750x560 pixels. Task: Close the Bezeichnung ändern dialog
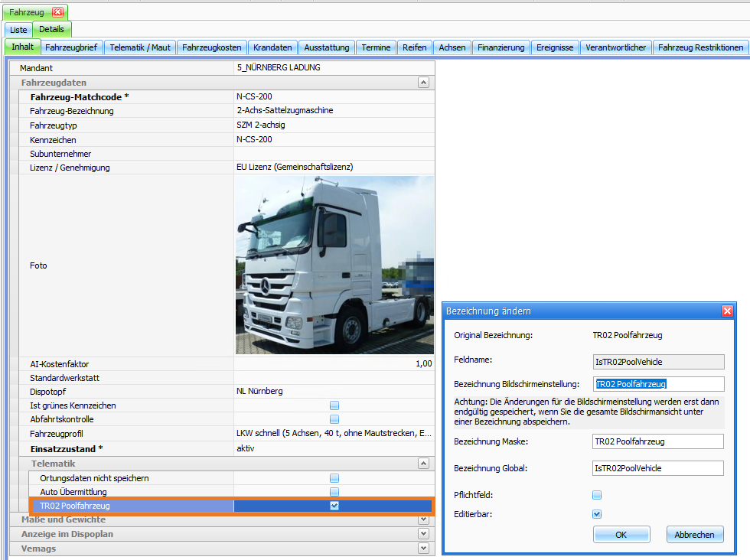click(727, 311)
